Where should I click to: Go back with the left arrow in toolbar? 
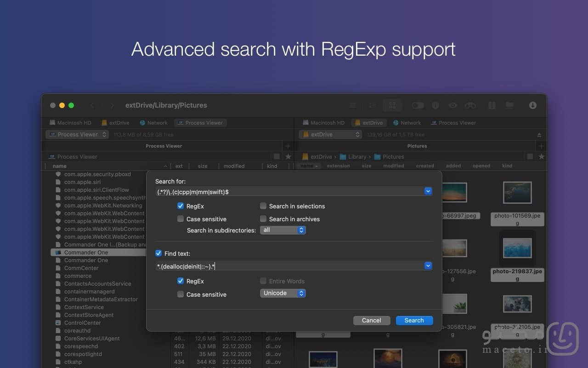92,105
